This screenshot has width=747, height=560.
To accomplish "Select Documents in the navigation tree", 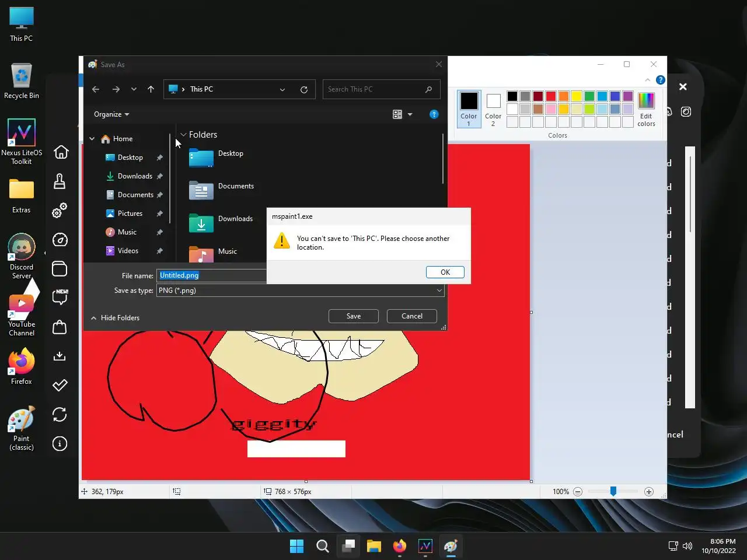I will point(135,195).
